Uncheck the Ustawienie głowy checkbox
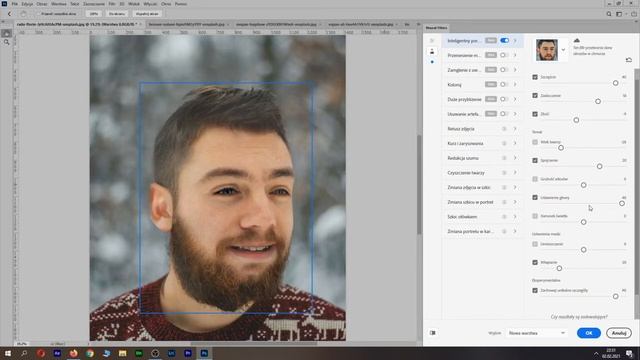640x360 pixels. (x=535, y=198)
